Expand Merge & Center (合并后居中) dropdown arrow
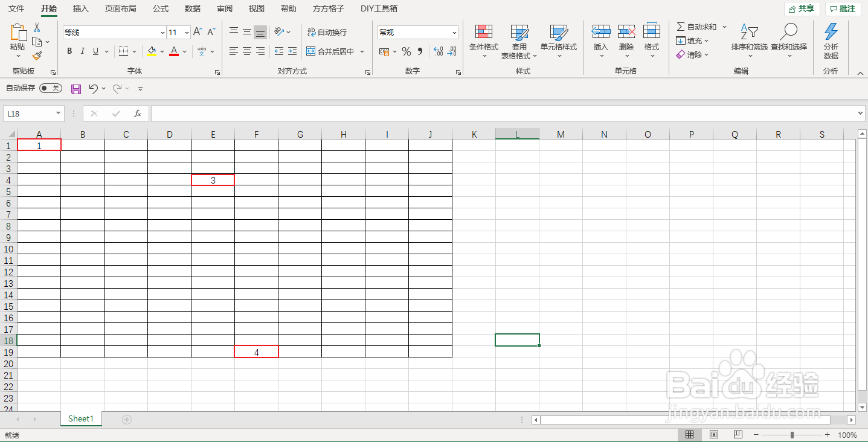Viewport: 868px width, 442px height. (x=362, y=51)
